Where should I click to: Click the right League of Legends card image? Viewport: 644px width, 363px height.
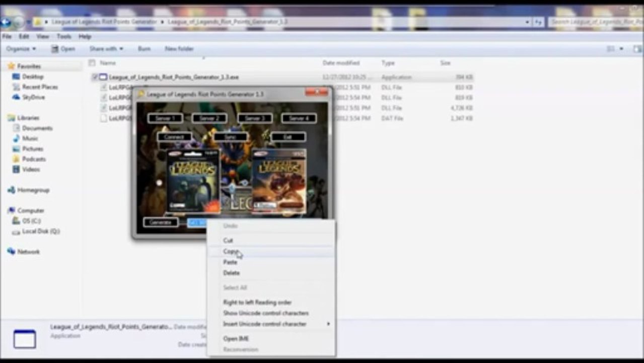point(279,181)
